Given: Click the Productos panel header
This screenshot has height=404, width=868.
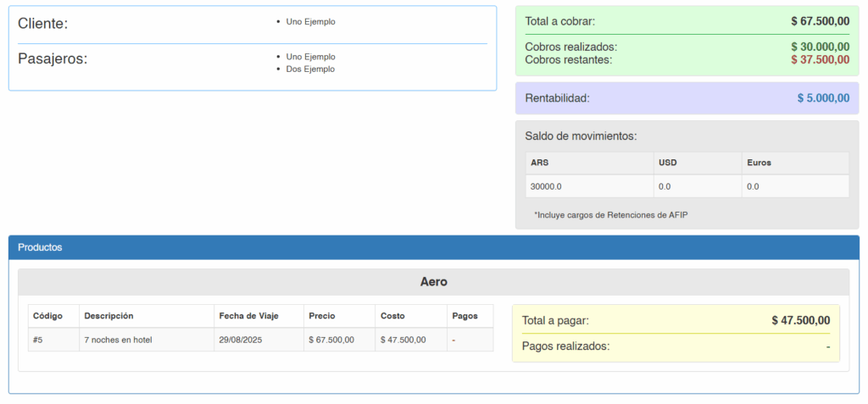Looking at the screenshot, I should click(40, 247).
